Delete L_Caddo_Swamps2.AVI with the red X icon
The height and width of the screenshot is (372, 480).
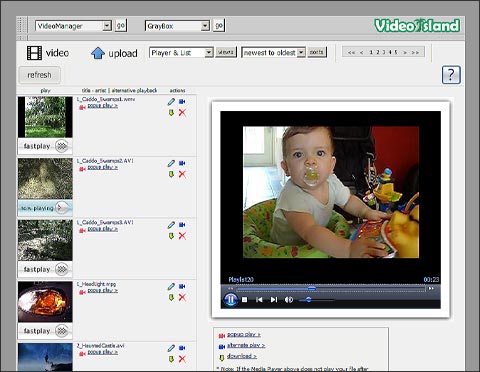tap(182, 174)
